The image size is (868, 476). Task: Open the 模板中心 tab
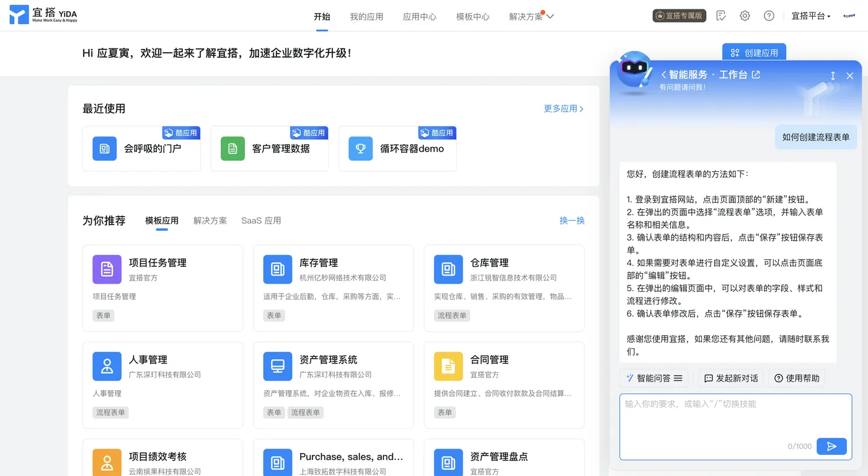click(473, 17)
